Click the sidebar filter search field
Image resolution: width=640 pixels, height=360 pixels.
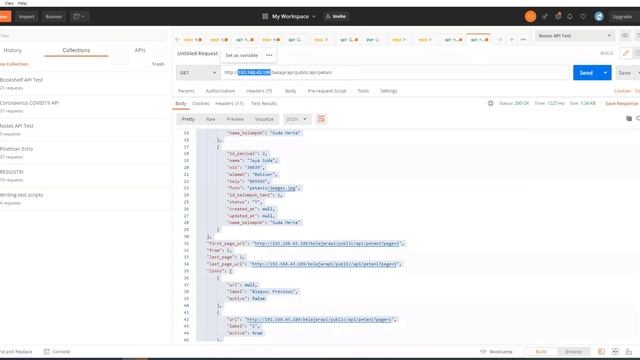[x=84, y=36]
